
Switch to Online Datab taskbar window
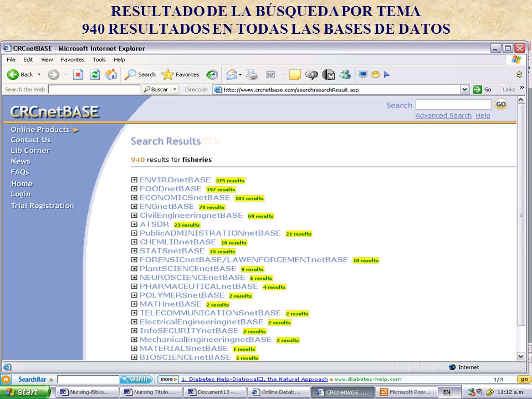point(279,392)
